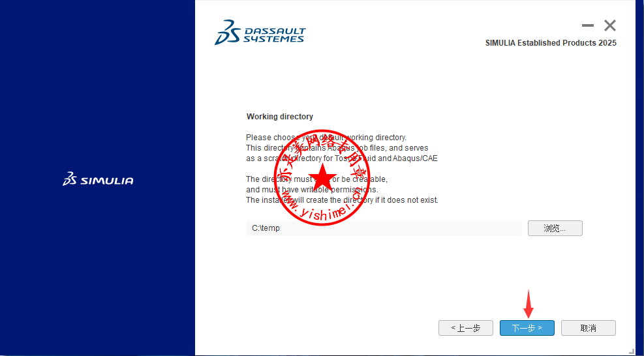Image resolution: width=644 pixels, height=356 pixels.
Task: Click the Dassault Systemes logo
Action: coord(260,32)
